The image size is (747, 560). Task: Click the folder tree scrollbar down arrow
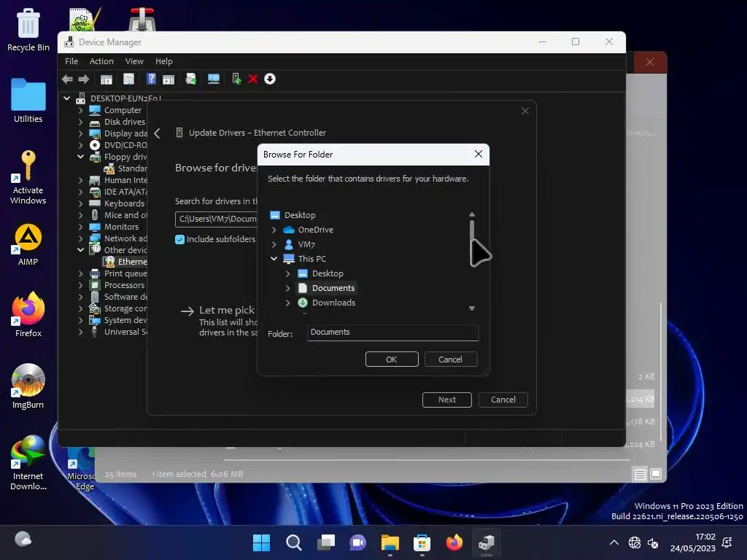pos(472,308)
